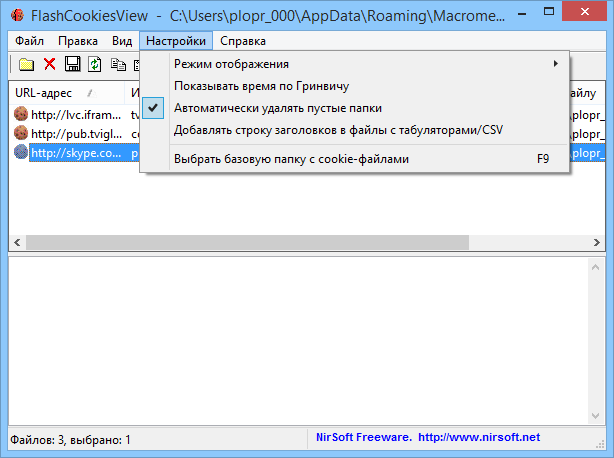Refresh list with green arrows icon
This screenshot has height=458, width=614.
(95, 64)
